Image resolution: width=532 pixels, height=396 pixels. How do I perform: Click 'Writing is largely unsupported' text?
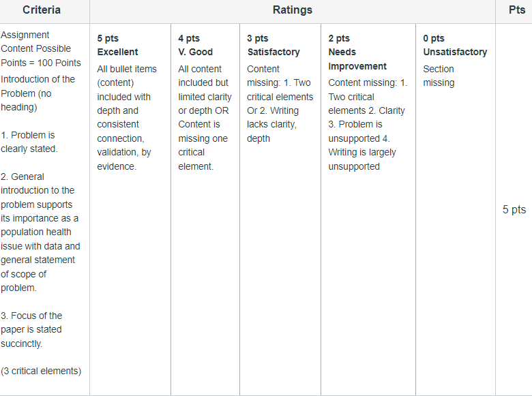click(x=361, y=159)
